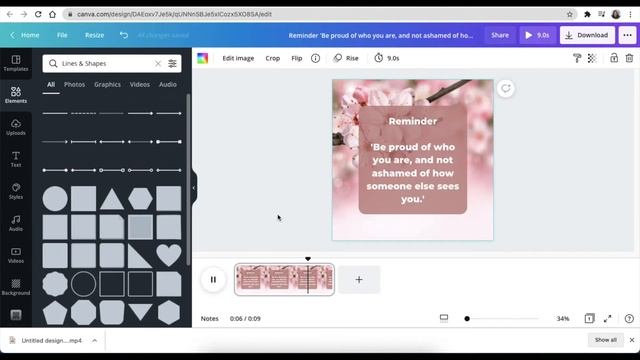
Task: Click the Download button
Action: coord(587,36)
